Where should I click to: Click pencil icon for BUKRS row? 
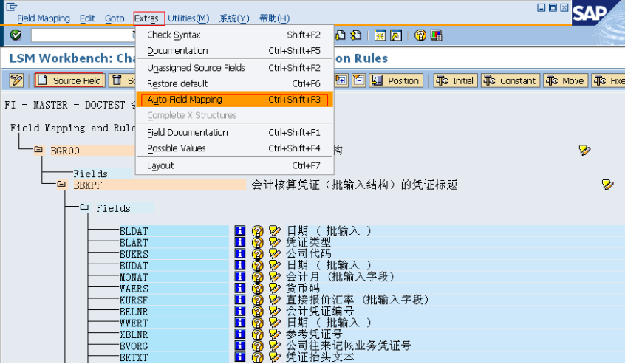coord(274,254)
